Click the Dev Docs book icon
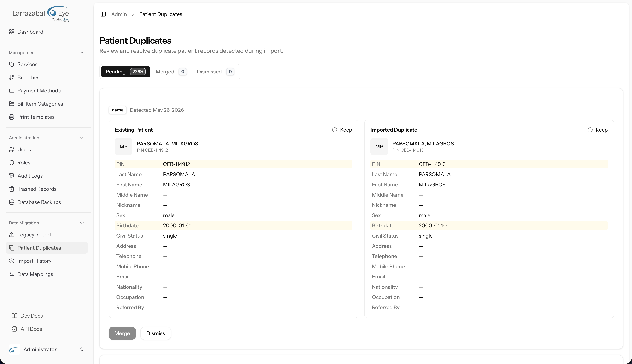632x364 pixels. [x=14, y=316]
